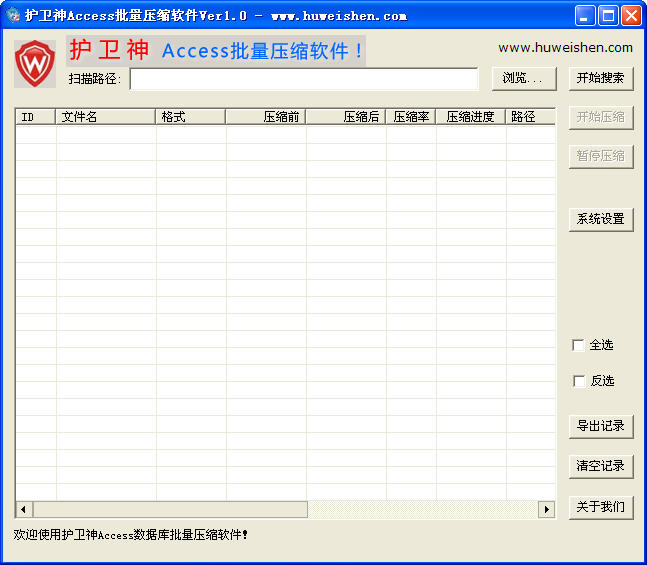Click the horizontal scrollbar right arrow
The height and width of the screenshot is (565, 647).
click(x=547, y=509)
